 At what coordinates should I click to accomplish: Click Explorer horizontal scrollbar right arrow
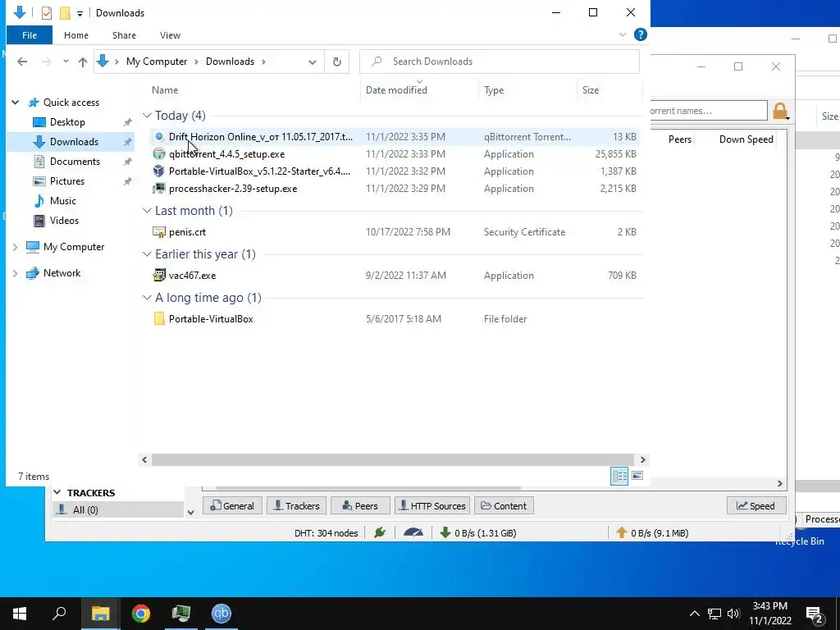[643, 459]
